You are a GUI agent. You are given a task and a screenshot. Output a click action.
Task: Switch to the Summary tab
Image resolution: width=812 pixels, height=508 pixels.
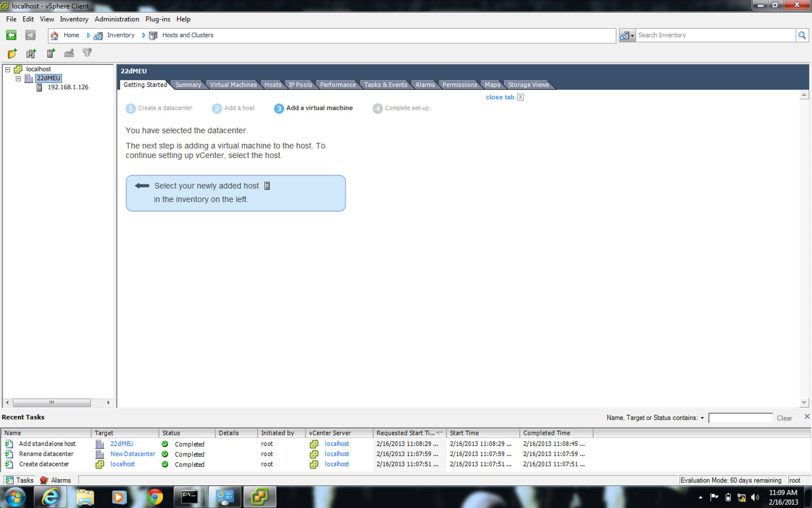pyautogui.click(x=188, y=85)
